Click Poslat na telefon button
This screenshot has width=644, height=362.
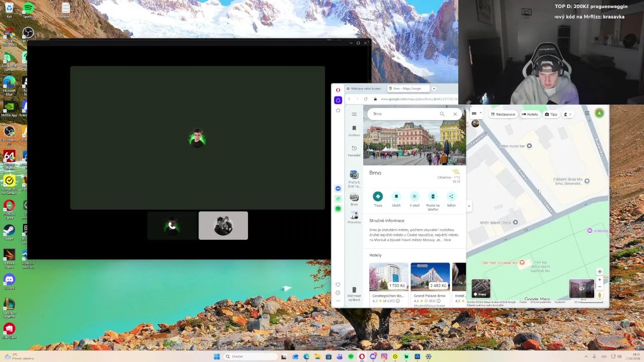point(433,201)
